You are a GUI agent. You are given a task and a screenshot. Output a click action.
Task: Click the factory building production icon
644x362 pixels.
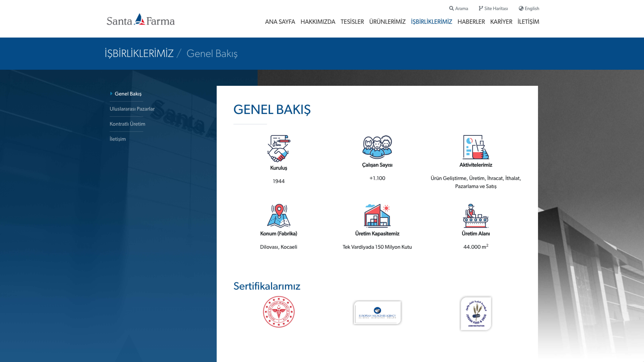point(377,215)
